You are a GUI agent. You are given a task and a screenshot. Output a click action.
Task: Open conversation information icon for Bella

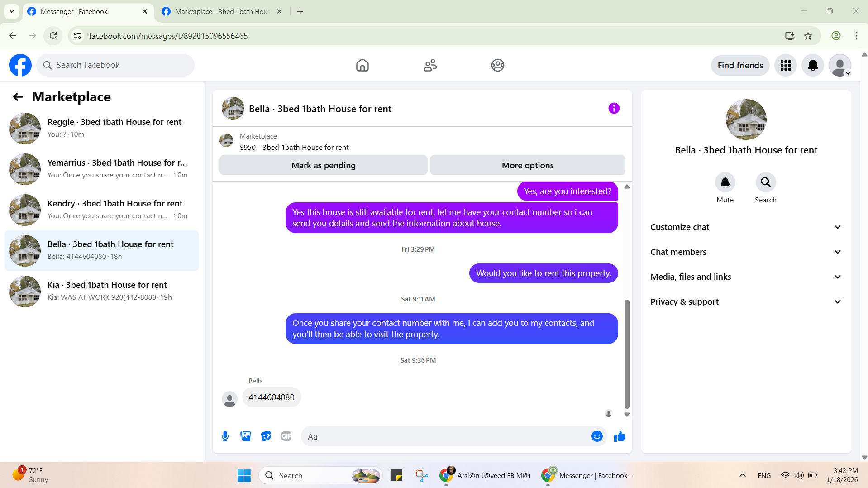pyautogui.click(x=614, y=108)
